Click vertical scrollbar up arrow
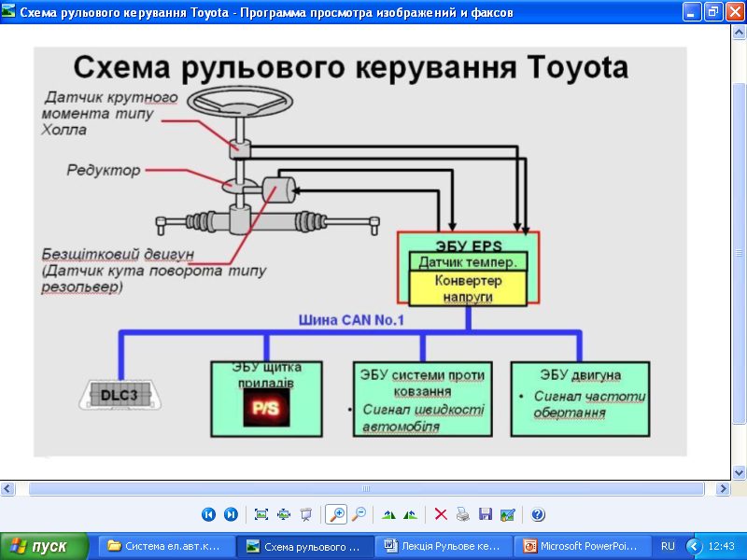The width and height of the screenshot is (747, 560). [739, 33]
